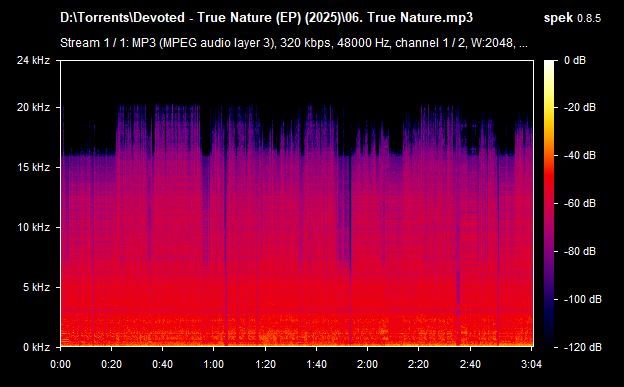624x387 pixels.
Task: Click the stream info line with 320 kbps
Action: coord(294,43)
